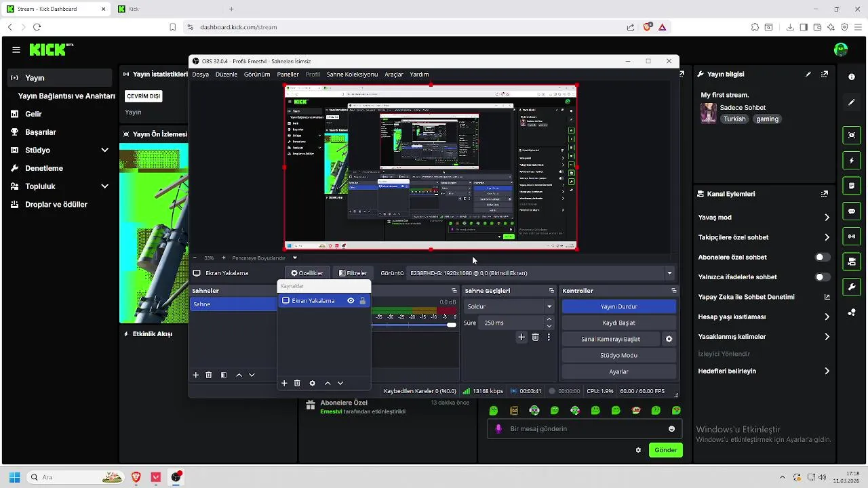The width and height of the screenshot is (868, 488).
Task: Open Windows Start button on taskbar
Action: click(14, 477)
